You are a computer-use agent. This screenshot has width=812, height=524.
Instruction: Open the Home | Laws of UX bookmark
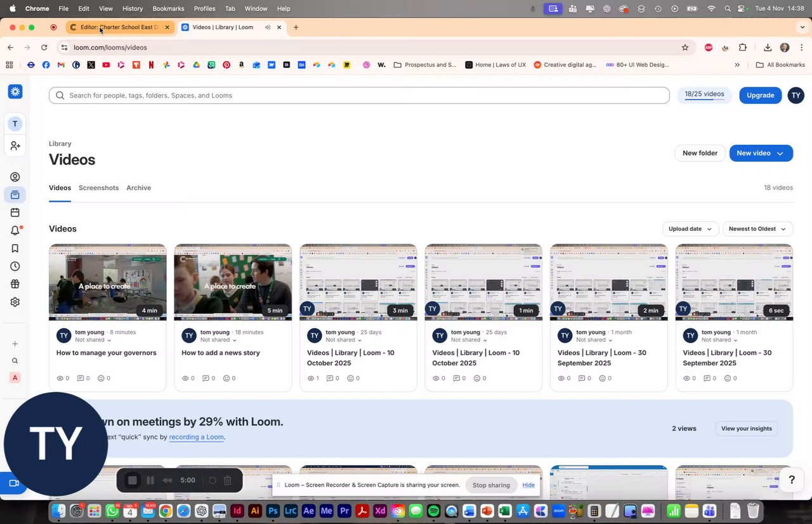tap(495, 65)
